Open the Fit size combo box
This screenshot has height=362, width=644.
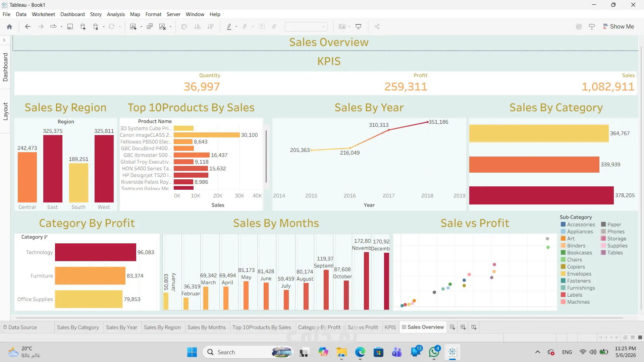point(306,27)
